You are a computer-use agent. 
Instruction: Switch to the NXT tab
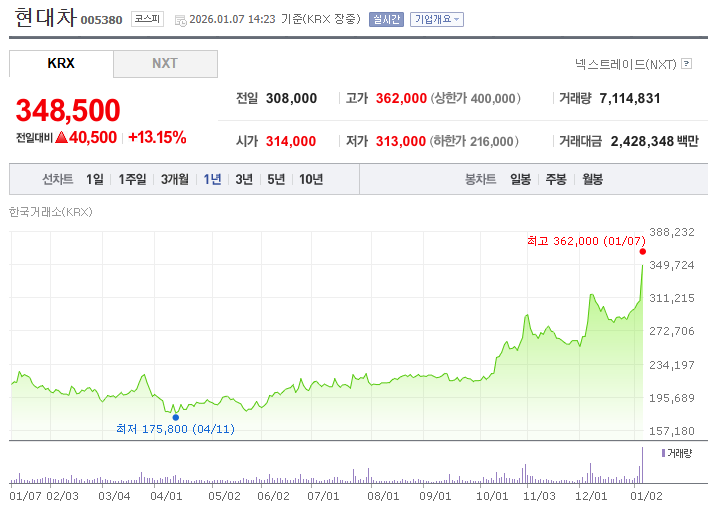click(x=165, y=63)
